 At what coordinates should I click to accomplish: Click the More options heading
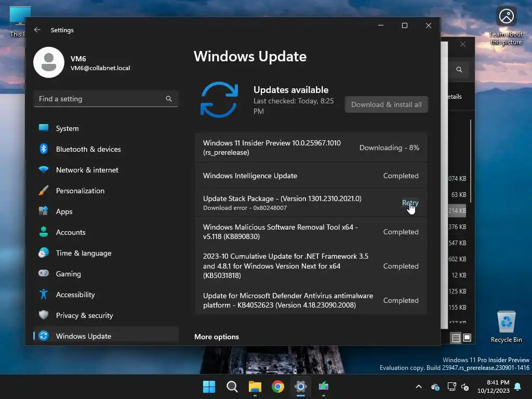point(217,337)
